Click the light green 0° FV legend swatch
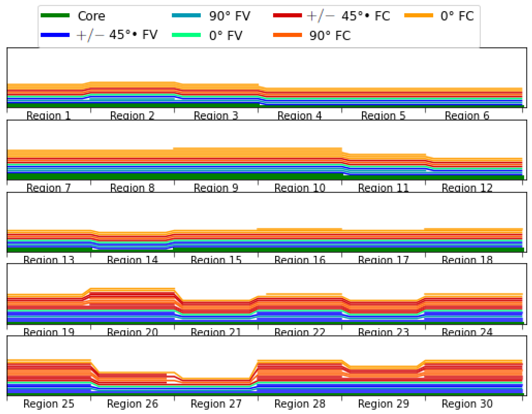 pos(186,35)
